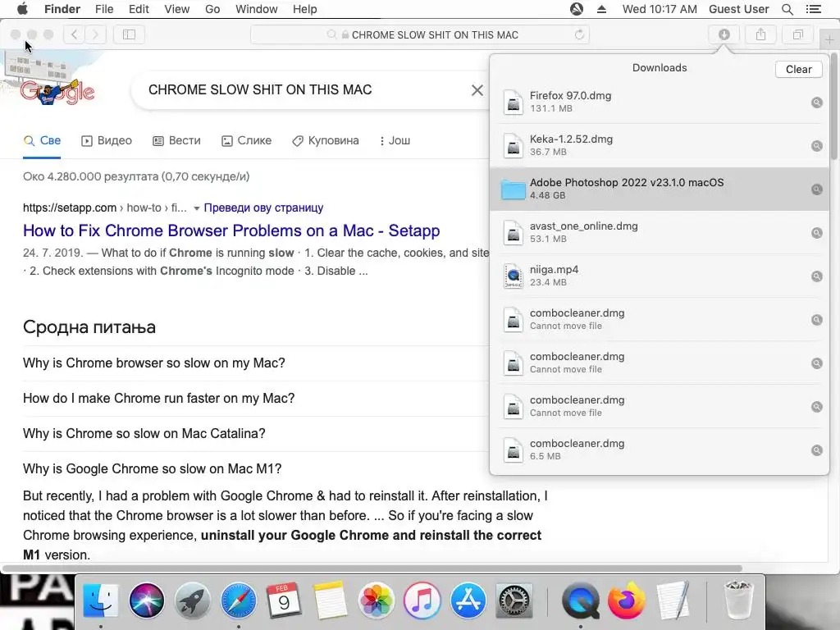
Task: Reveal avast_one_online.dmg in Finder magnifier
Action: click(x=816, y=232)
